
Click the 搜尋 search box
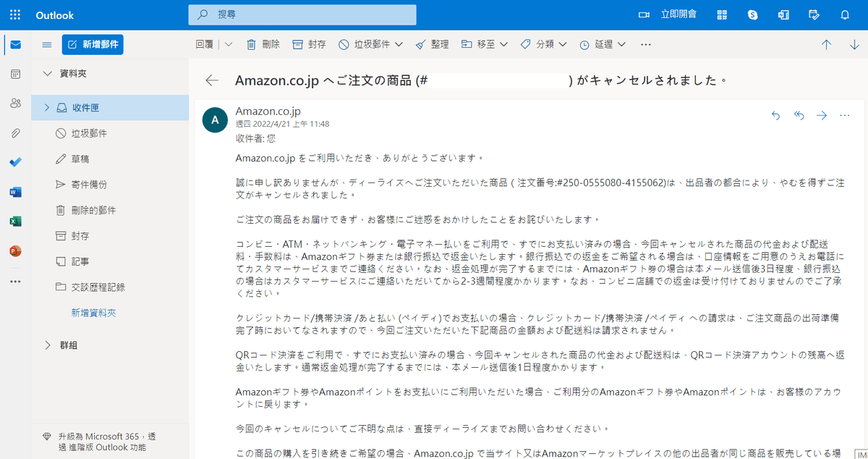click(x=302, y=14)
